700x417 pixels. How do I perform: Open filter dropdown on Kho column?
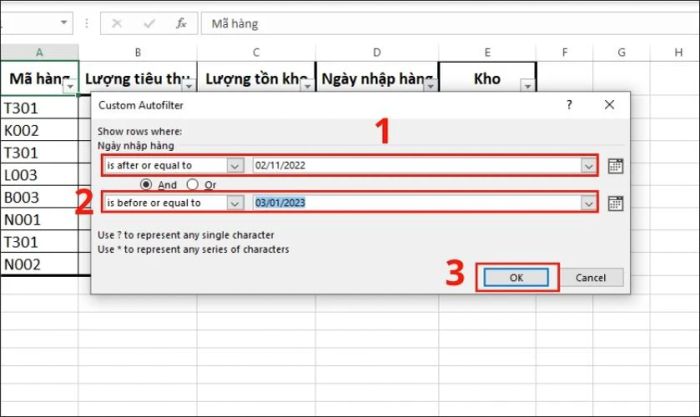528,85
